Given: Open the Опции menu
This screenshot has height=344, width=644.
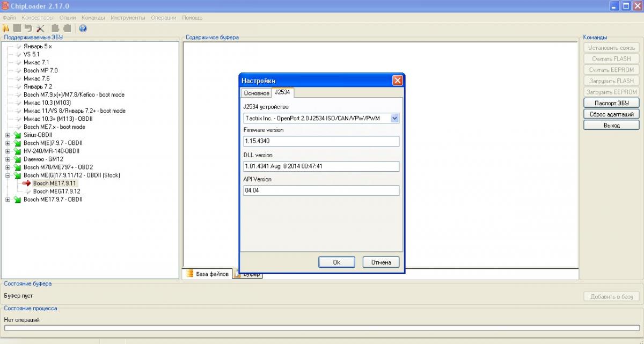Looking at the screenshot, I should pyautogui.click(x=68, y=18).
